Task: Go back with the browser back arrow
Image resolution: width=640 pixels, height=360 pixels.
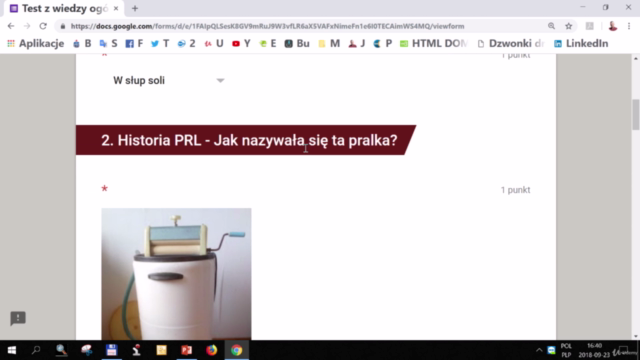Action: 11,26
